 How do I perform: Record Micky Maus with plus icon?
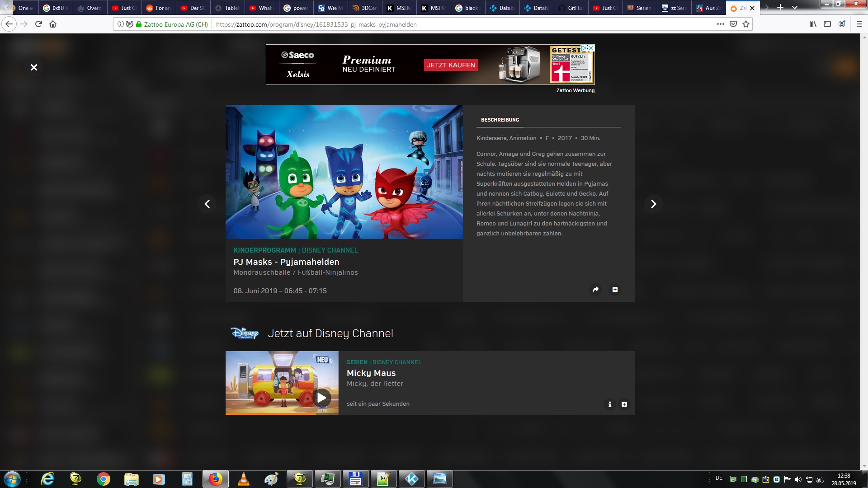pyautogui.click(x=624, y=404)
